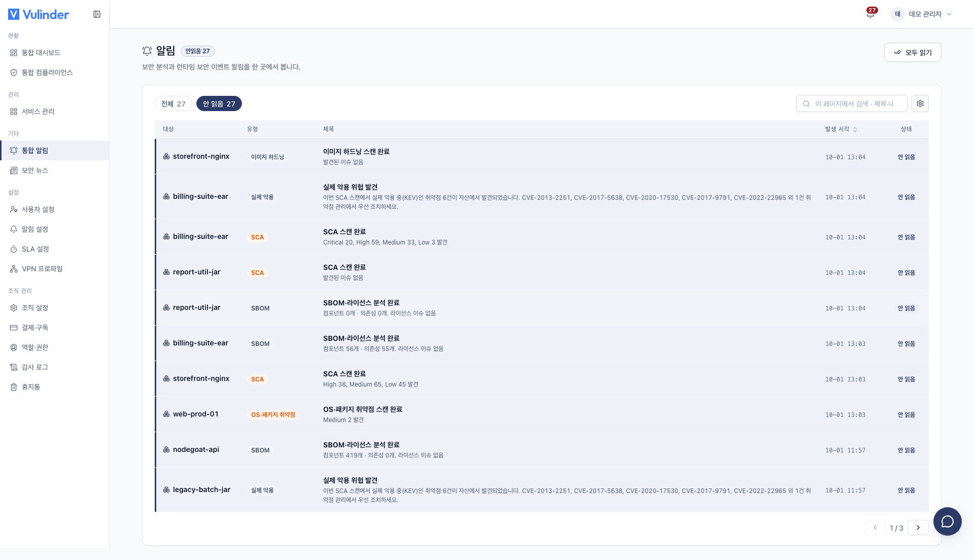Sort by 발생 시각 column
The image size is (974, 560).
841,129
